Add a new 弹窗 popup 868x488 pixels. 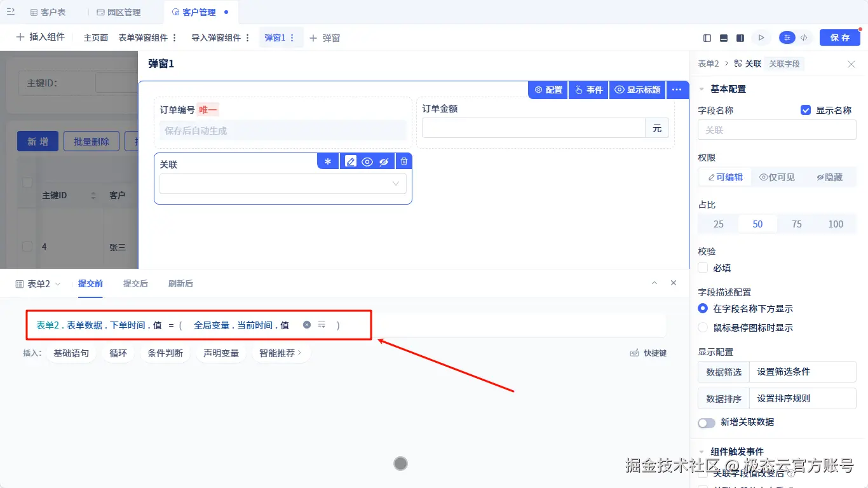pyautogui.click(x=325, y=38)
